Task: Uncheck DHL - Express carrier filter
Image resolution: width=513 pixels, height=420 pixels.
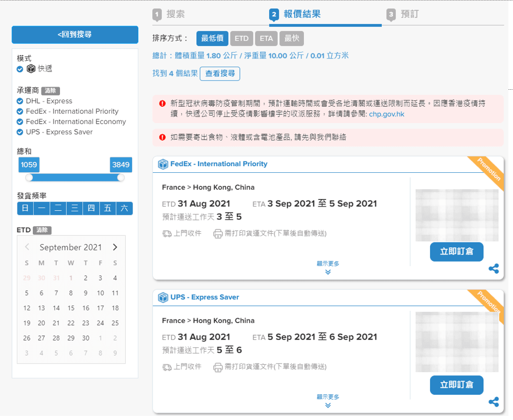Action: tap(20, 101)
